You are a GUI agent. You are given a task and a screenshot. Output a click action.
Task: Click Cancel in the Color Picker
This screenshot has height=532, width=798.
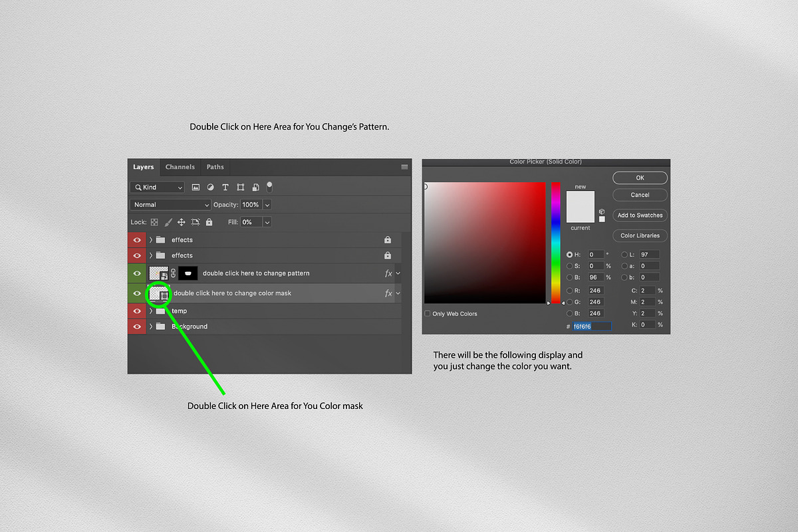click(x=640, y=195)
